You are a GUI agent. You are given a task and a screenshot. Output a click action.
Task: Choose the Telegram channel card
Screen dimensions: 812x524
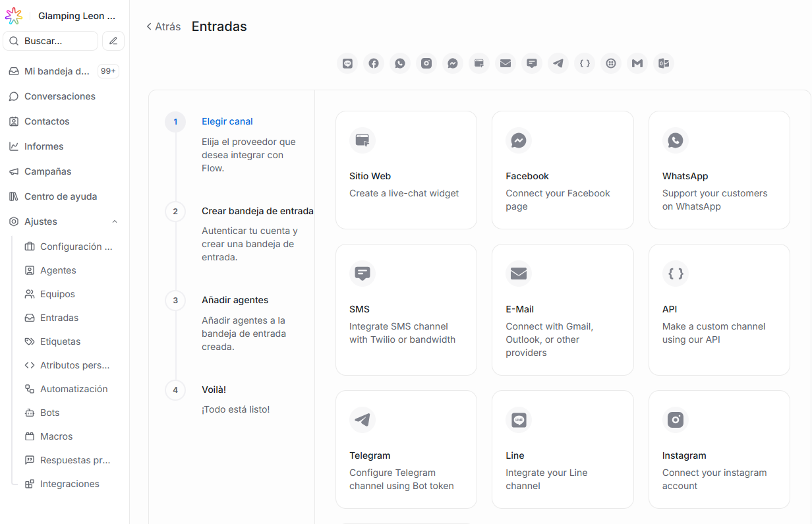point(406,450)
